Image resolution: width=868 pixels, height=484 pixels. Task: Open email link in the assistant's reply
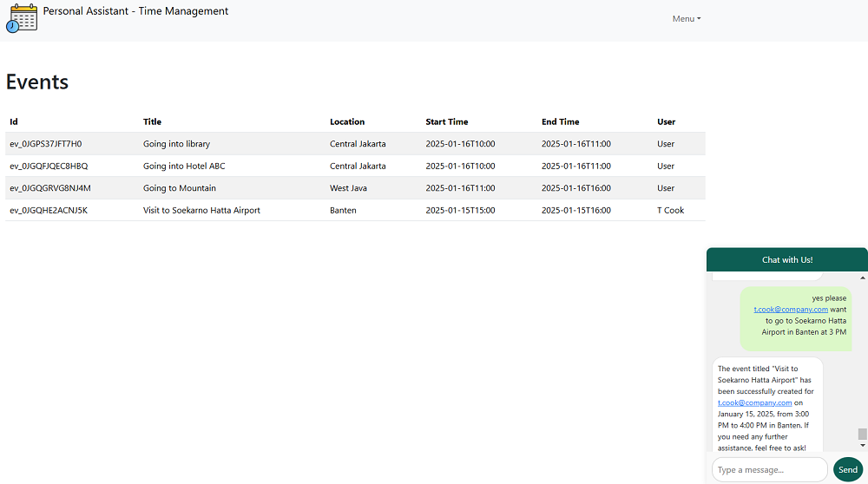point(754,402)
